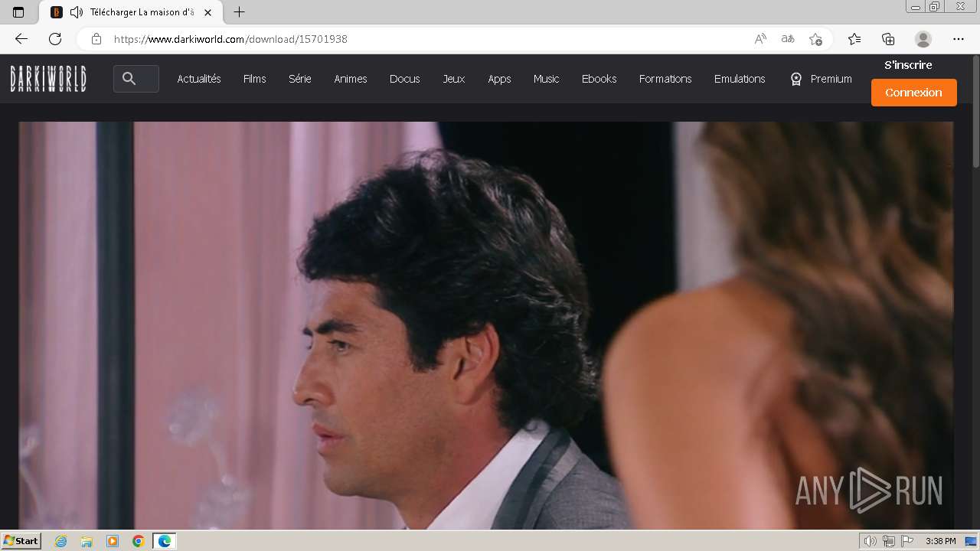Open the page translate option

(x=788, y=39)
